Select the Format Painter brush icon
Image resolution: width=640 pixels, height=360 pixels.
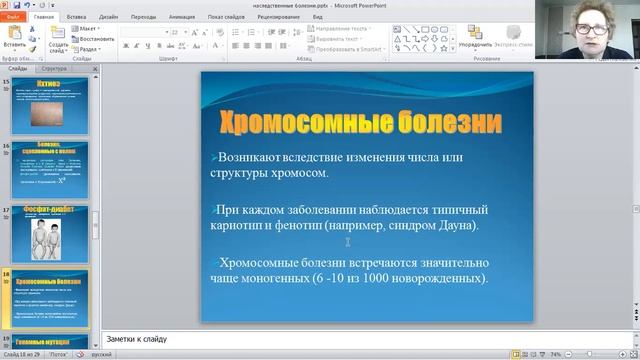[x=32, y=49]
